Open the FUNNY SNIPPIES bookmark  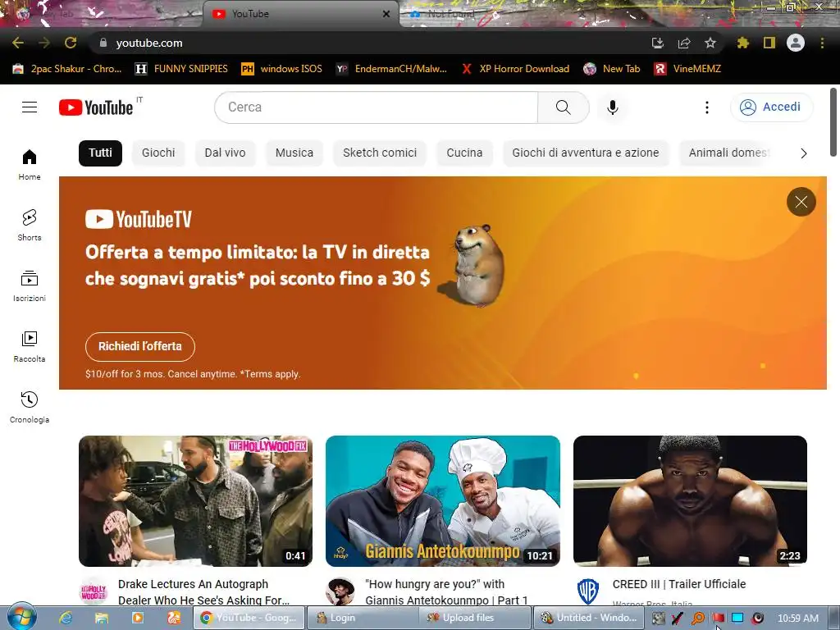pos(181,69)
